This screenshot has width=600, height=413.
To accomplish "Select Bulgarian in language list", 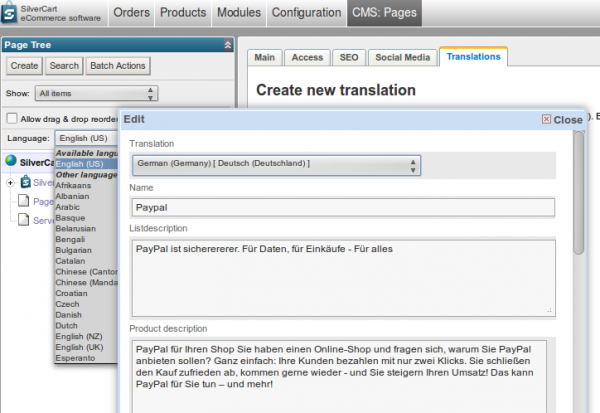I will [86, 250].
